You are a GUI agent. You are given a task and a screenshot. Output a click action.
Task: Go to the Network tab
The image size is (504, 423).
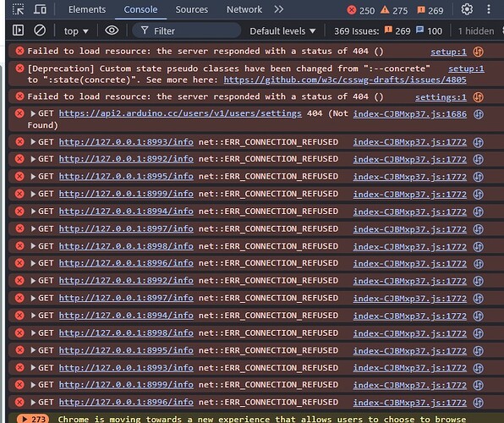pos(244,9)
